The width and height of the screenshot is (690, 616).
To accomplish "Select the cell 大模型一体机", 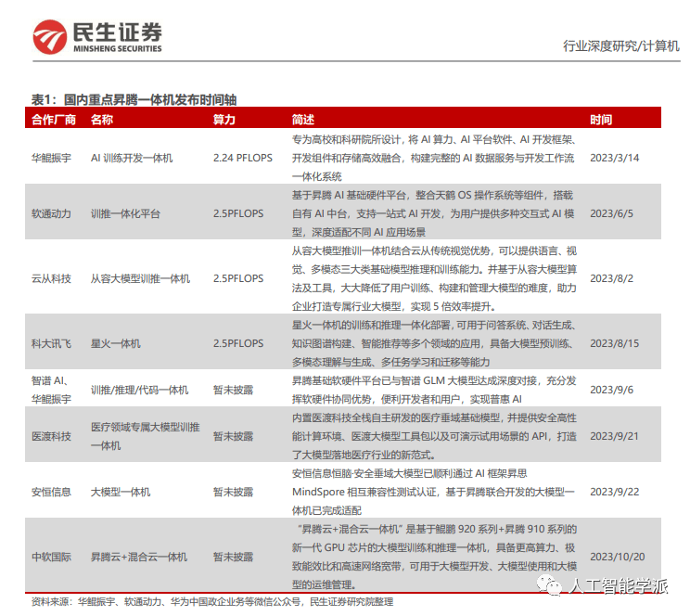I will [x=121, y=492].
